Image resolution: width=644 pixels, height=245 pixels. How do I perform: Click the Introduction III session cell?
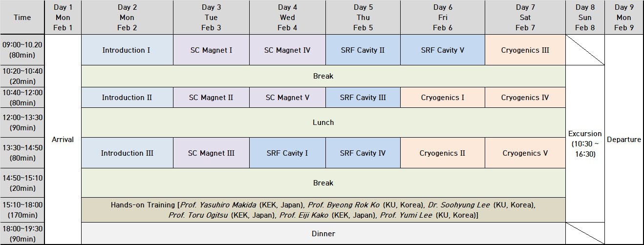pos(127,153)
